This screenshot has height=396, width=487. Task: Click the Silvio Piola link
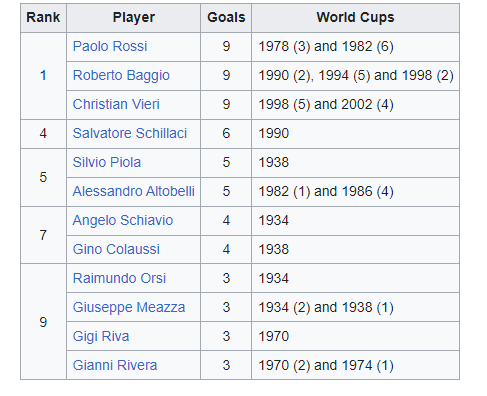click(107, 162)
